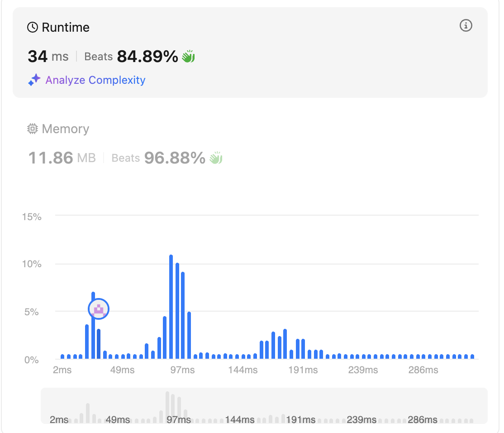Open the Analyze Complexity link
Viewport: 504px width, 433px height.
(x=95, y=80)
